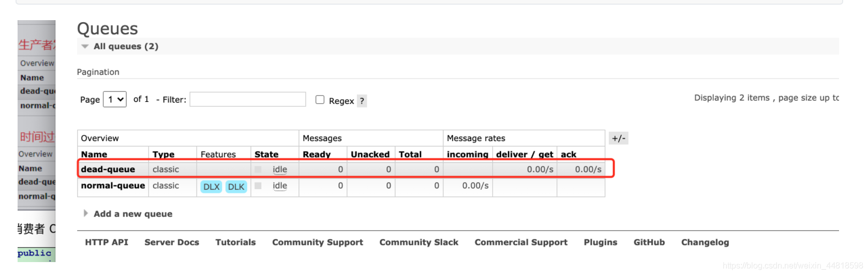Sort table by incoming rate column
868x275 pixels.
468,154
